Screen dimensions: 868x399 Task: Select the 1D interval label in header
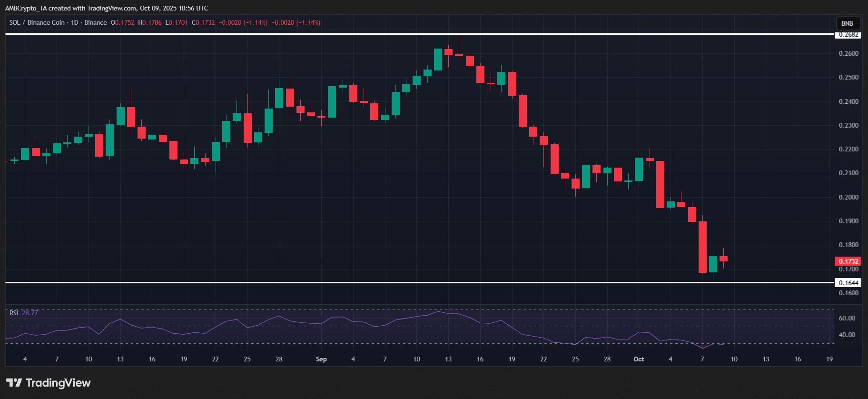pyautogui.click(x=74, y=22)
